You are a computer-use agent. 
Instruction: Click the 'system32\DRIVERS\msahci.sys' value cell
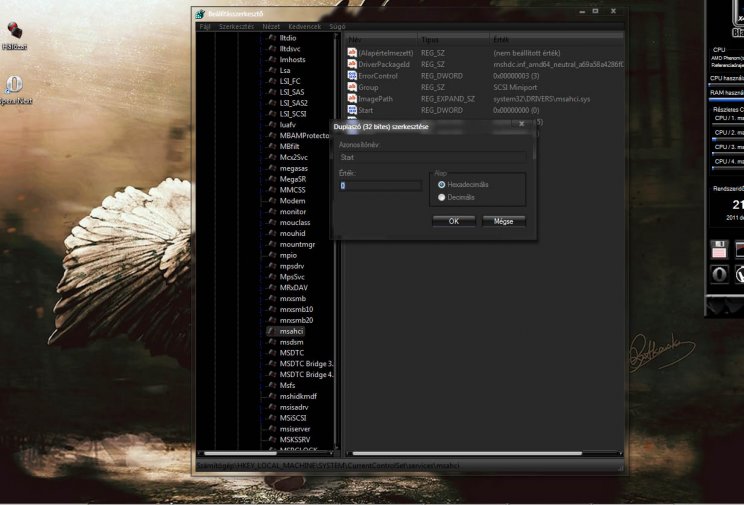pyautogui.click(x=541, y=99)
